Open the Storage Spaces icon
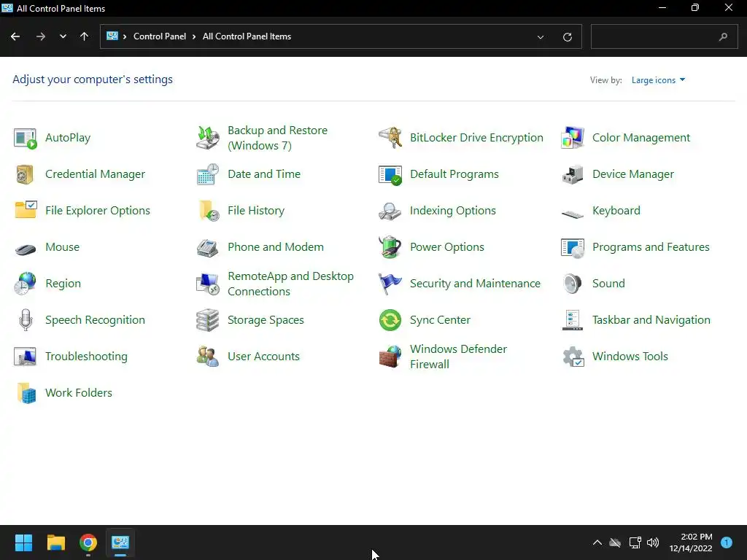 point(208,320)
